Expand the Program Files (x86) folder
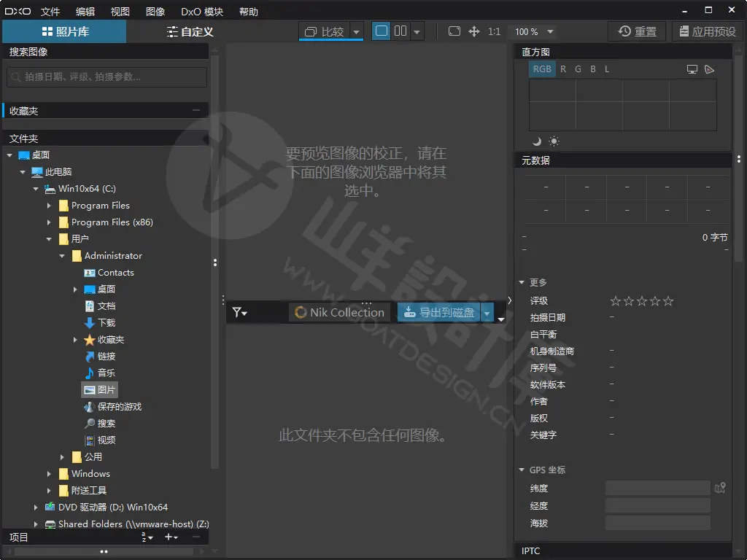This screenshot has width=747, height=560. 49,222
